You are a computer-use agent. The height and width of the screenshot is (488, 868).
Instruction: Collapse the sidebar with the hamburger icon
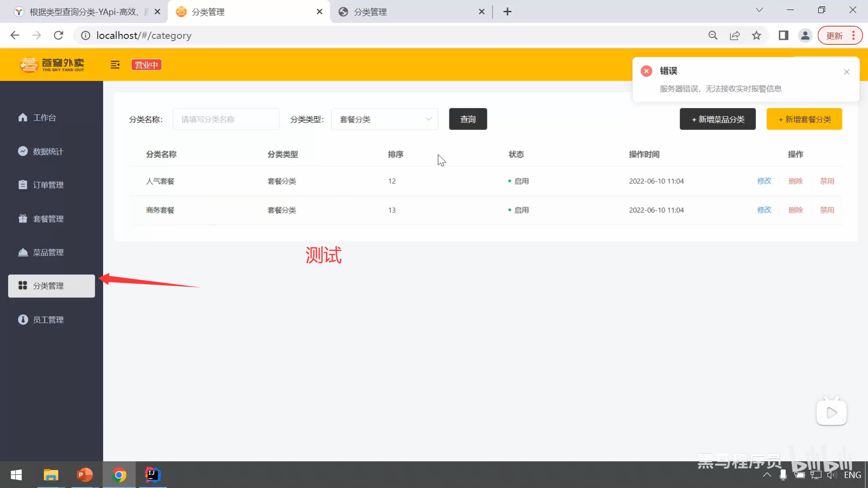(115, 65)
